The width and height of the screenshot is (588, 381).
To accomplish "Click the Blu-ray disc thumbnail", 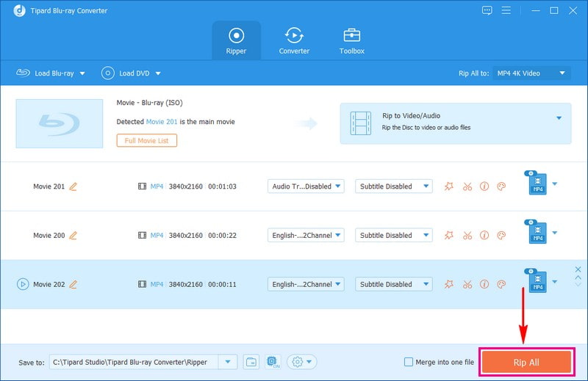I will (x=60, y=123).
